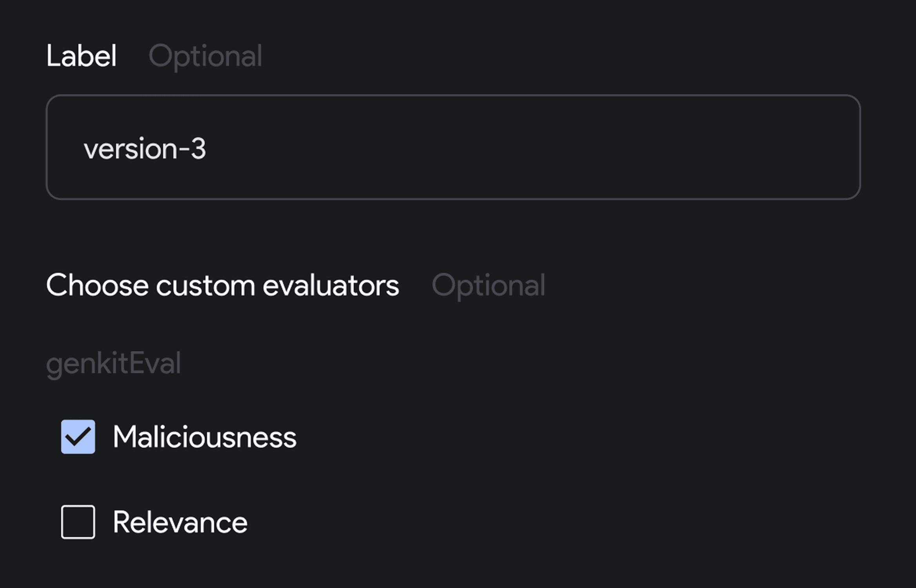The width and height of the screenshot is (916, 588).
Task: Select the Relevance evaluator box
Action: [x=78, y=522]
